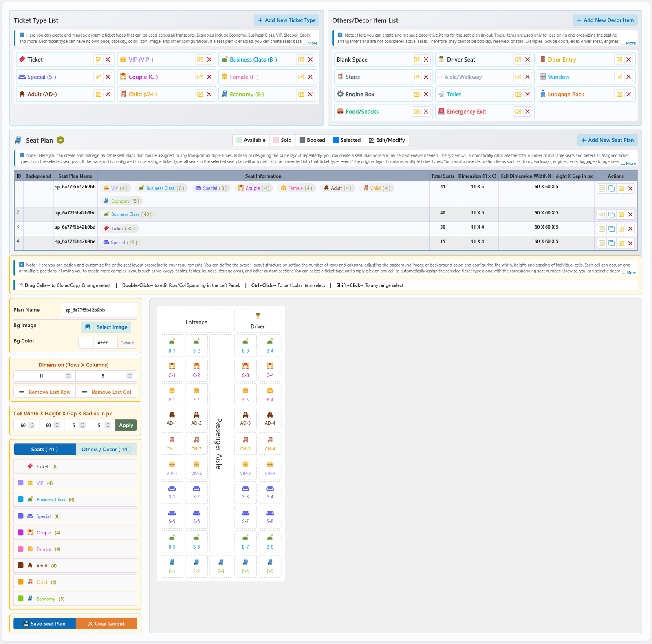Delete the Business Class ticket type

[311, 60]
